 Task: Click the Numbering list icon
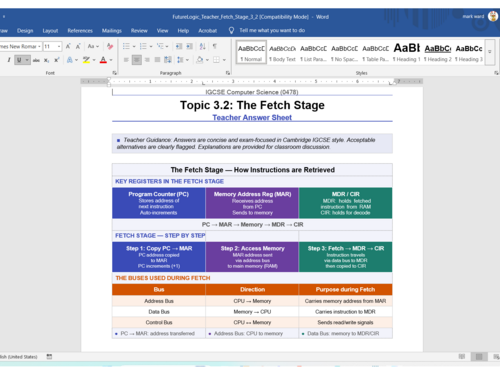(x=143, y=46)
